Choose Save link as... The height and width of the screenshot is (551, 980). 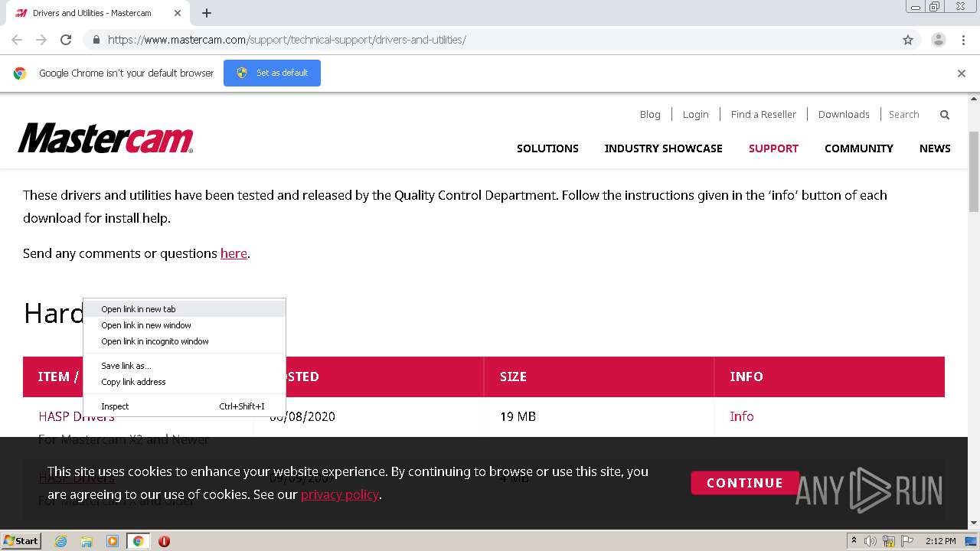[185, 366]
